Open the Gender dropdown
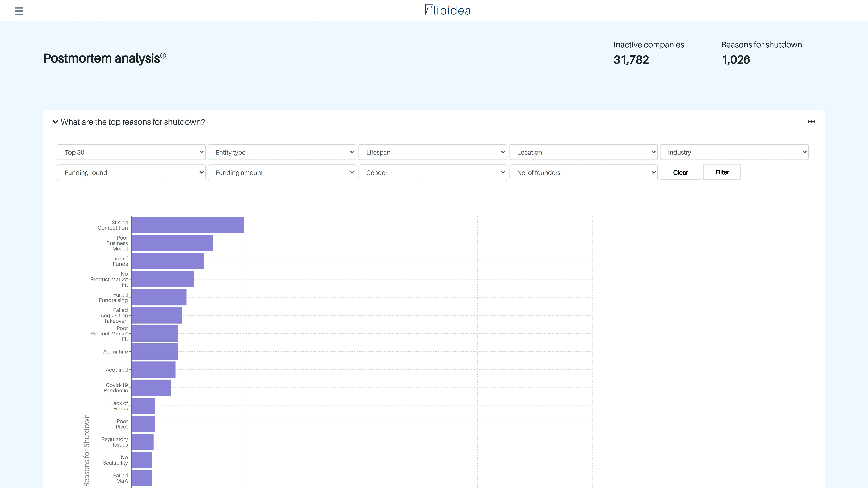868x488 pixels. (433, 172)
